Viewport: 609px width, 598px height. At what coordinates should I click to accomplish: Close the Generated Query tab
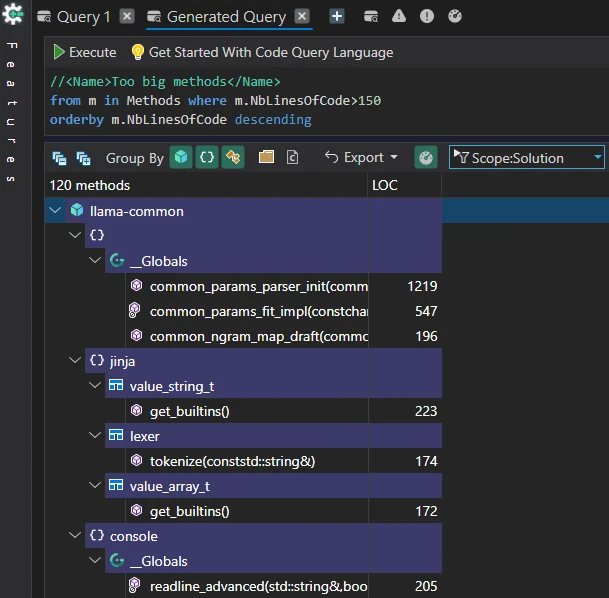click(302, 16)
